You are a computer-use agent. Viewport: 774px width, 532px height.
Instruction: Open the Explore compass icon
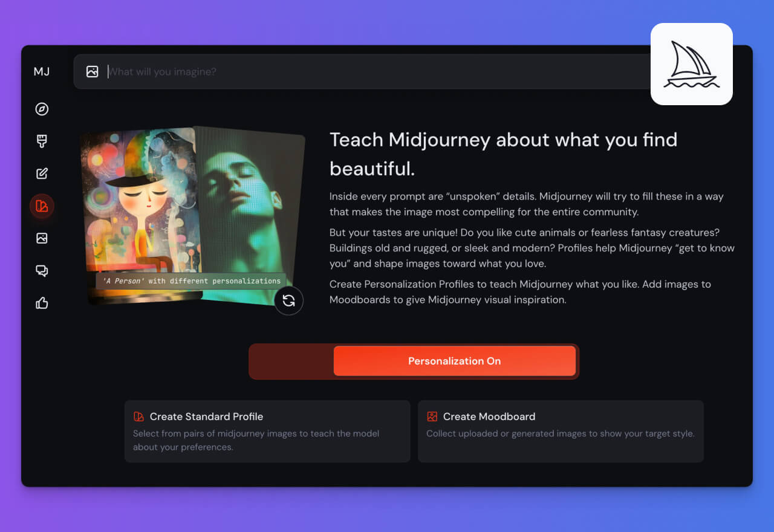click(42, 109)
